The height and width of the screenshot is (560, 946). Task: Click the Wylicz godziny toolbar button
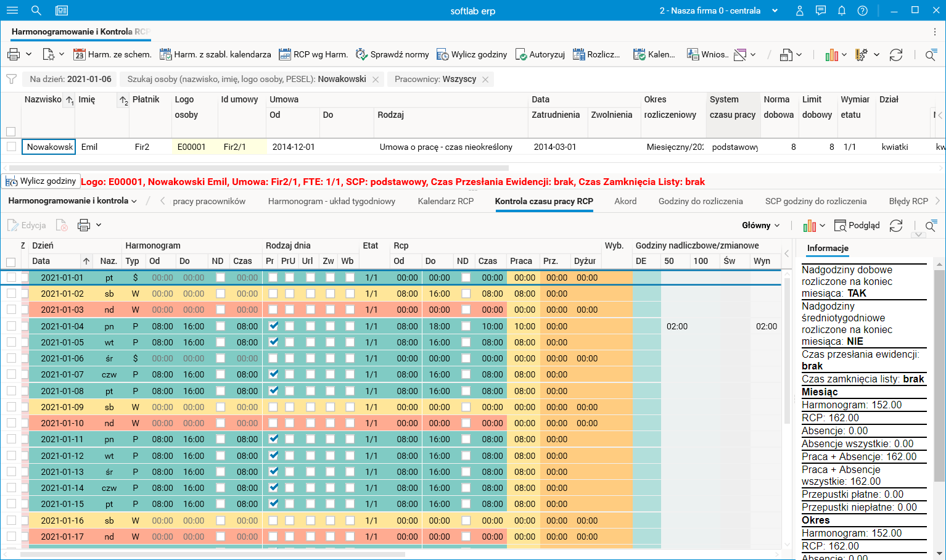pos(472,54)
